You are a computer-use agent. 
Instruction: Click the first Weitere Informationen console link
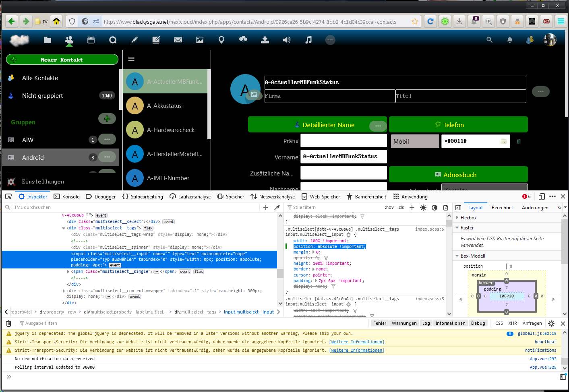357,342
